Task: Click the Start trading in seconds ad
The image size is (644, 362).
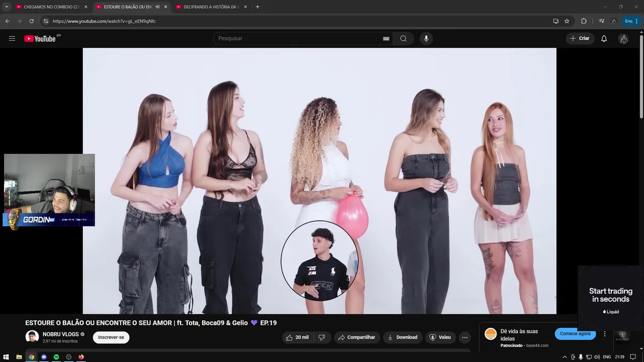Action: coord(611,299)
